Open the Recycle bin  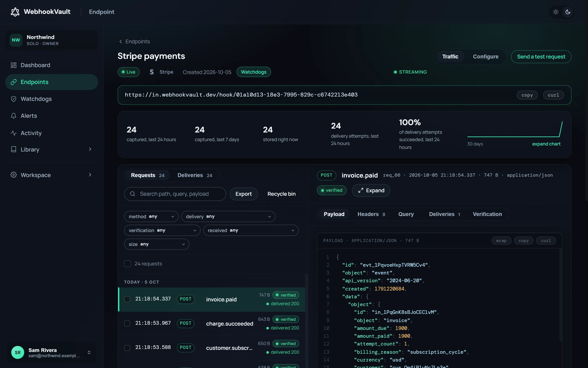pos(281,194)
